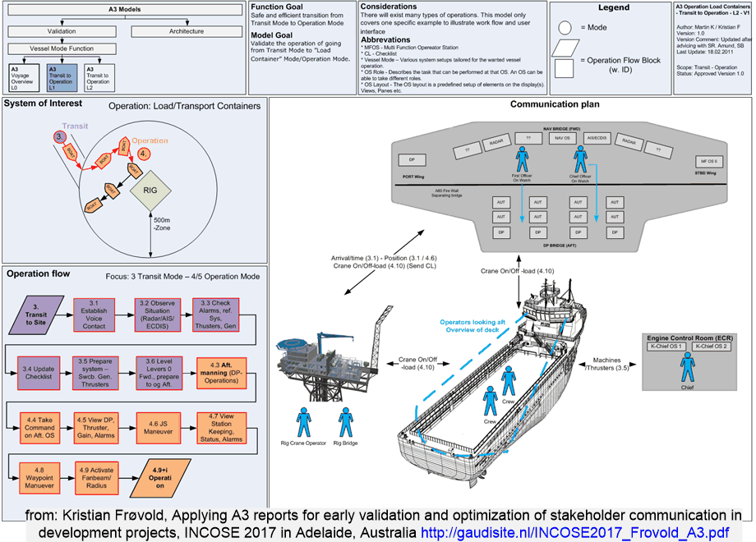Screen dimensions: 756x542
Task: Click the 4.3 Aft. manning DP-Operations block
Action: pyautogui.click(x=221, y=373)
